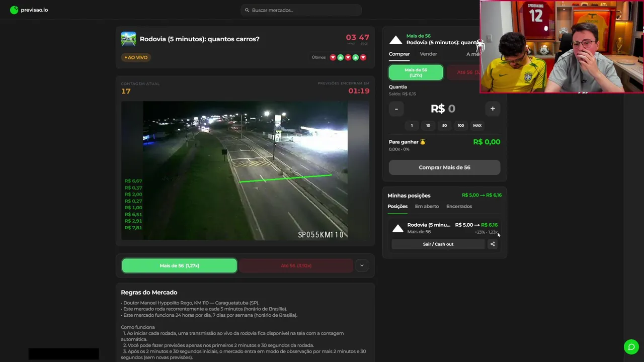Click the previsao.io green logo icon
This screenshot has width=644, height=362.
tap(14, 10)
